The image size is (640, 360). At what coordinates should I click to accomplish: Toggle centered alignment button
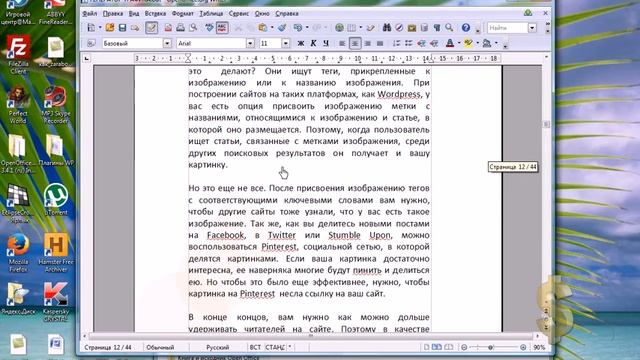pyautogui.click(x=355, y=43)
